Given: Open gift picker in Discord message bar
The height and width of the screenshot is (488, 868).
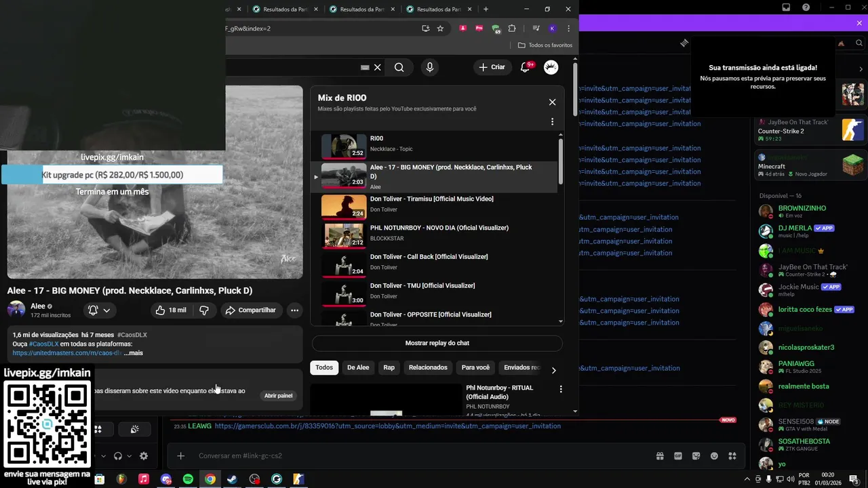Looking at the screenshot, I should [x=660, y=456].
